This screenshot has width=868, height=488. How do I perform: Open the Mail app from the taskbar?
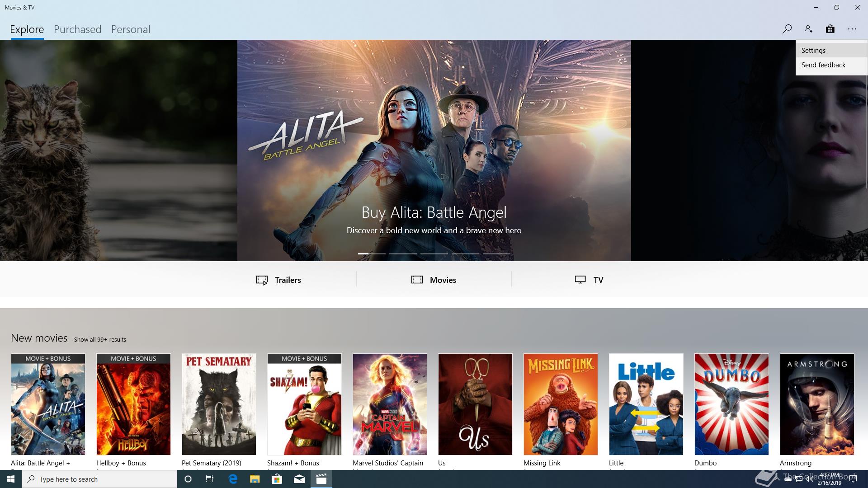[x=299, y=479]
